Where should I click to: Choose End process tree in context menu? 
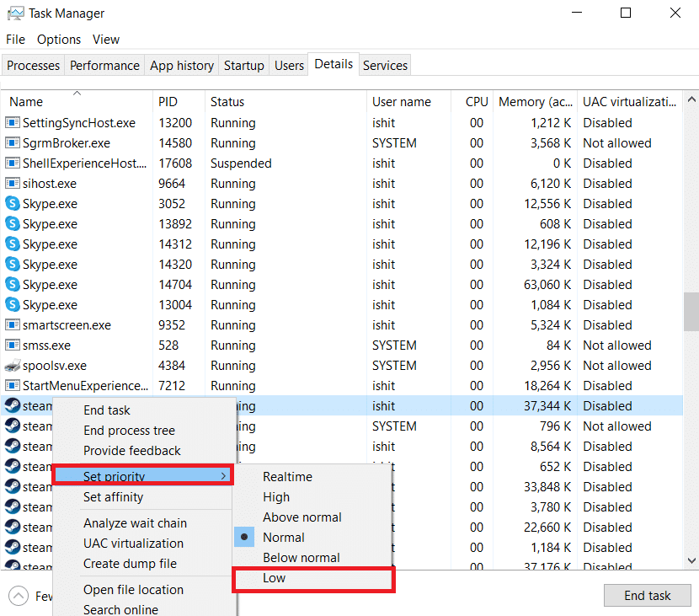point(143,430)
